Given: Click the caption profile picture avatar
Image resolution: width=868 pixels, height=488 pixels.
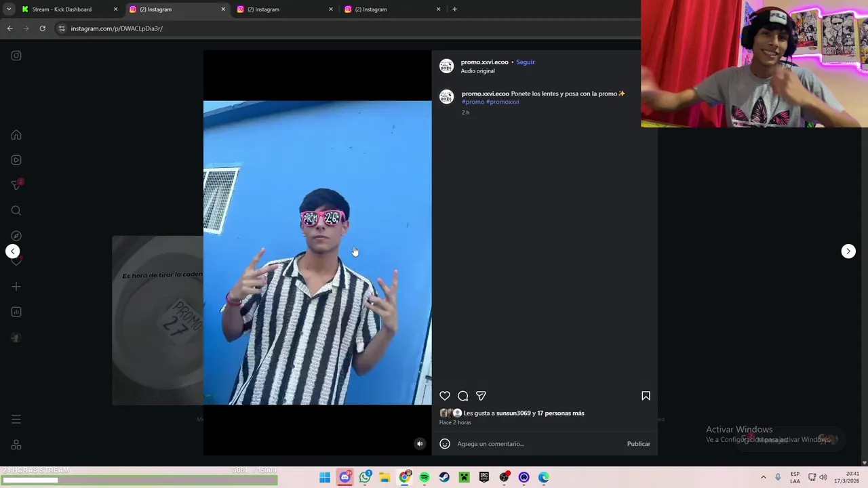Looking at the screenshot, I should [446, 97].
